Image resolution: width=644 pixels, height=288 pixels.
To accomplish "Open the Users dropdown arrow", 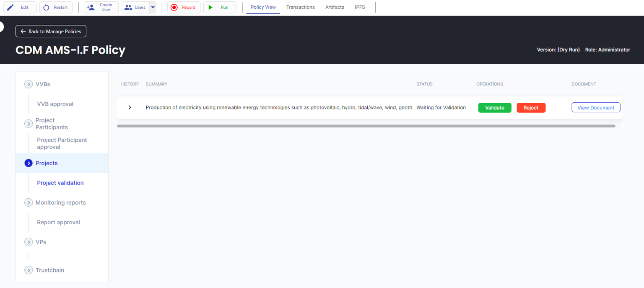I will click(x=153, y=7).
